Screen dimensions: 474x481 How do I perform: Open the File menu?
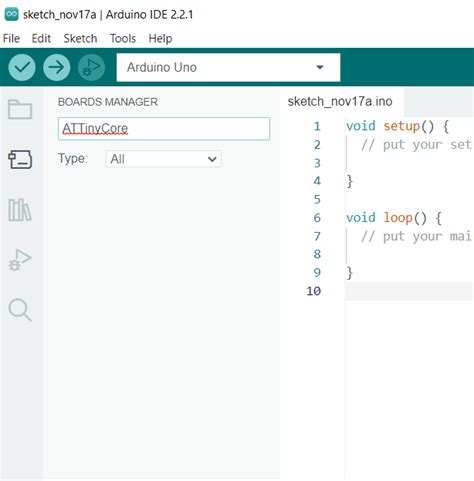(x=11, y=39)
